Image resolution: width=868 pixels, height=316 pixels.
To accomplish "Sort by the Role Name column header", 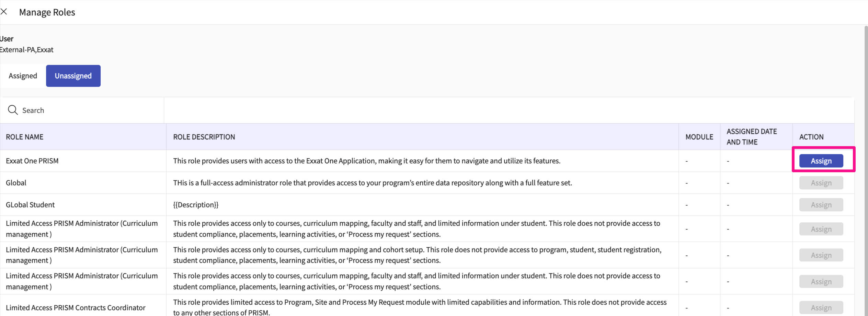I will coord(25,137).
